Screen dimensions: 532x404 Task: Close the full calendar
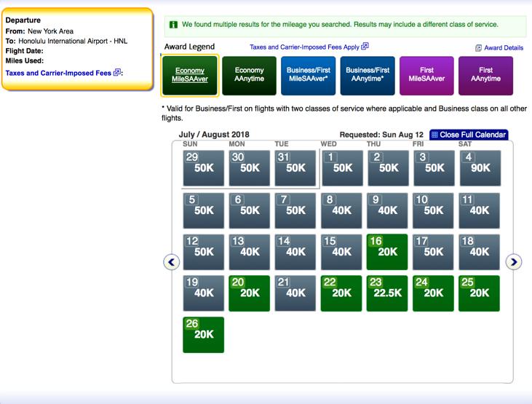pos(469,135)
